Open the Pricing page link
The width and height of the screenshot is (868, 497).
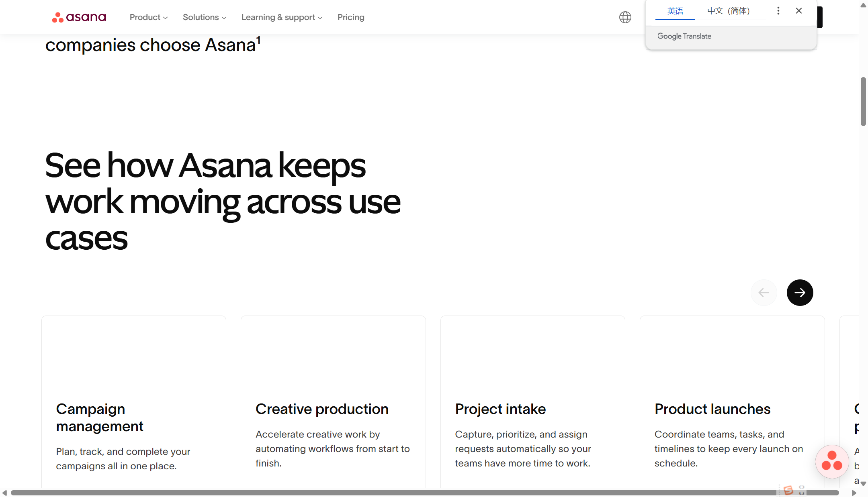pyautogui.click(x=350, y=17)
